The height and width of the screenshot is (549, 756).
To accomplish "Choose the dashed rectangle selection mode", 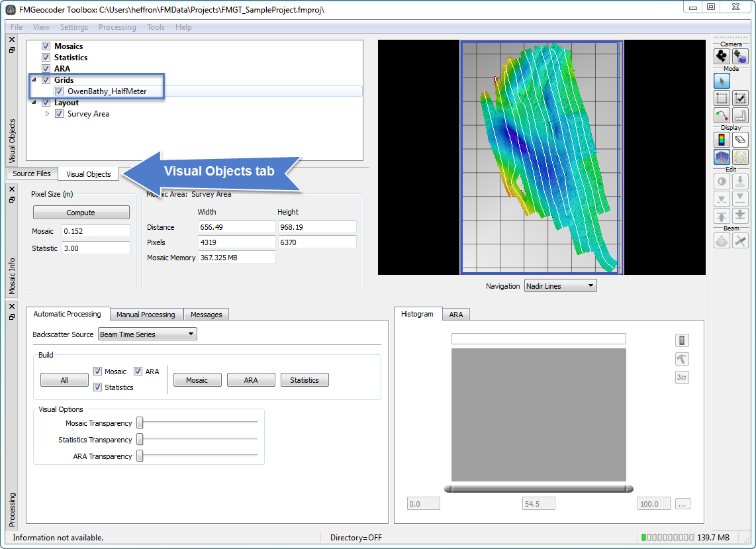I will tap(722, 99).
